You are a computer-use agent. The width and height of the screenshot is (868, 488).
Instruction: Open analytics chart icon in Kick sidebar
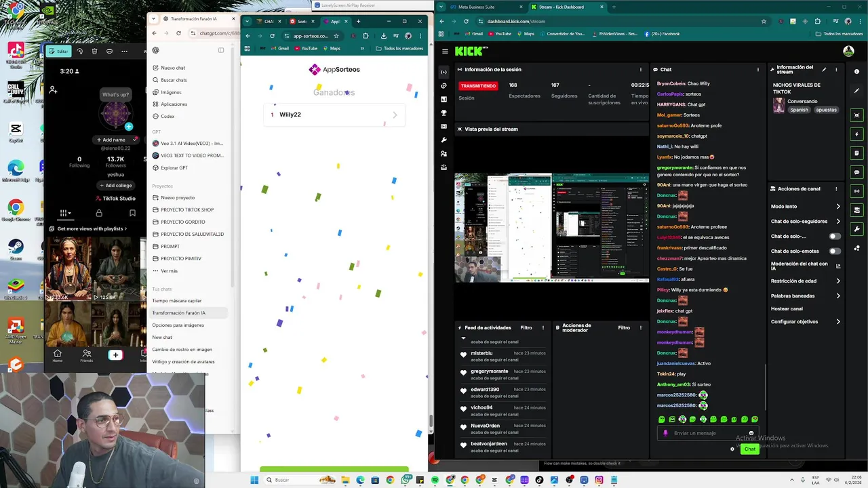(x=443, y=99)
